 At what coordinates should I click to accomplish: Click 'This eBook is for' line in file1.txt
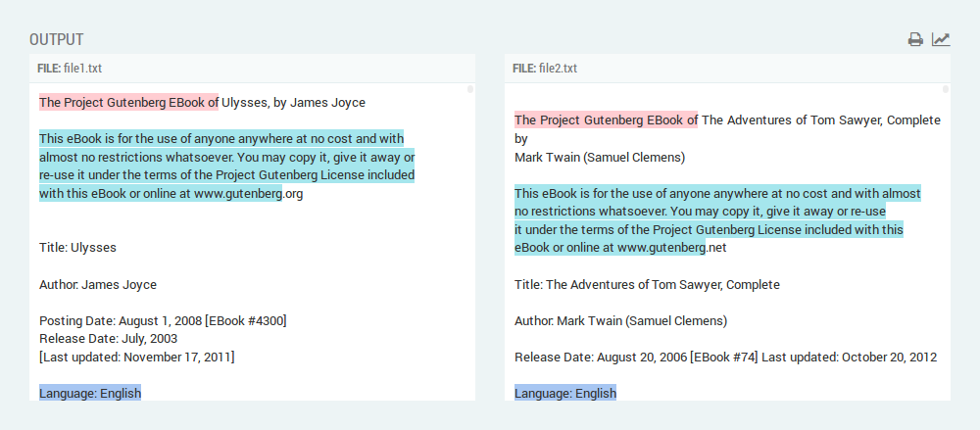tap(221, 138)
